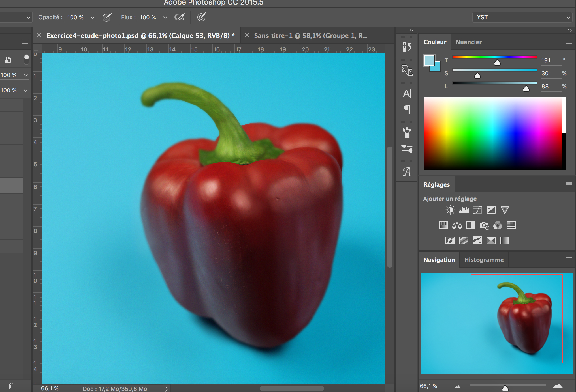
Task: Open the Brush Presets panel icon
Action: click(407, 149)
